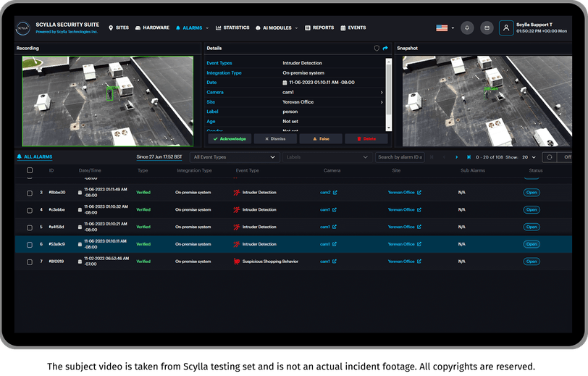Open the All Event Types dropdown
The width and height of the screenshot is (588, 376).
click(x=235, y=157)
